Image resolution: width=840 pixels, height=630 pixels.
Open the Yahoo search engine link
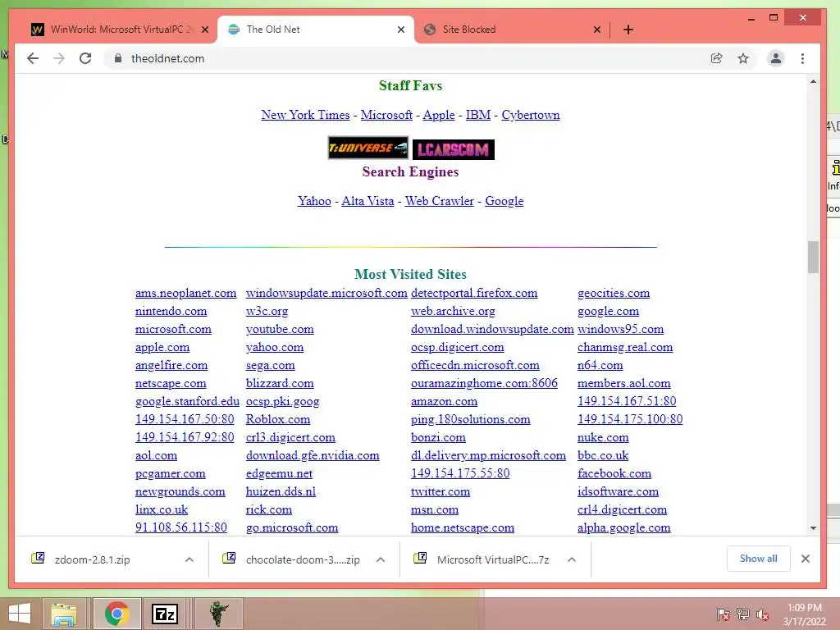point(314,201)
